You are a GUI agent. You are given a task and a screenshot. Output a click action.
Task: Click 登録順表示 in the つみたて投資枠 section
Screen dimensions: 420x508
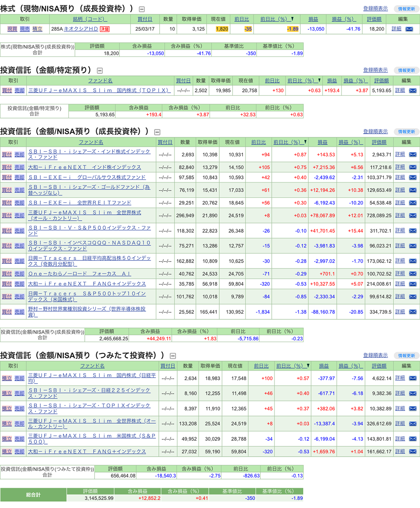pyautogui.click(x=375, y=355)
